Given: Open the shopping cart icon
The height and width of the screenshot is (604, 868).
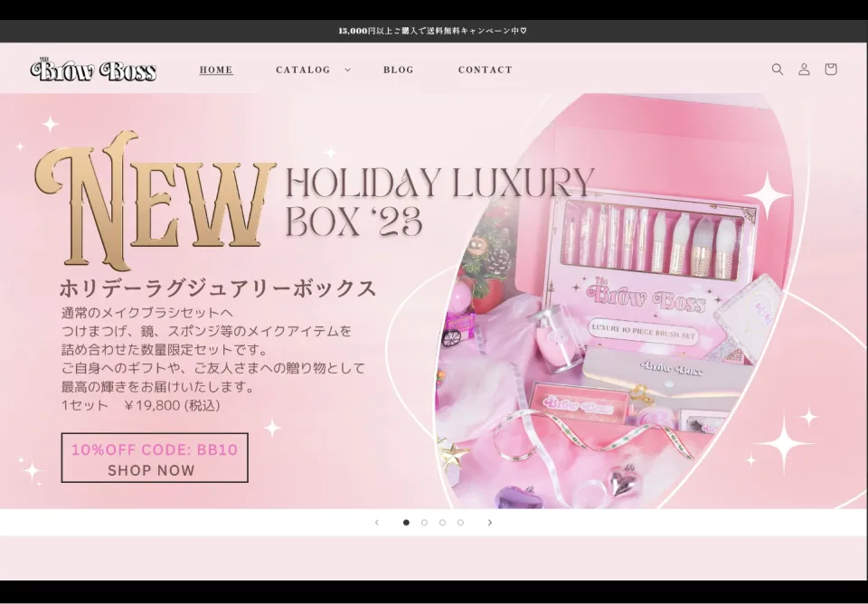Looking at the screenshot, I should coord(830,69).
